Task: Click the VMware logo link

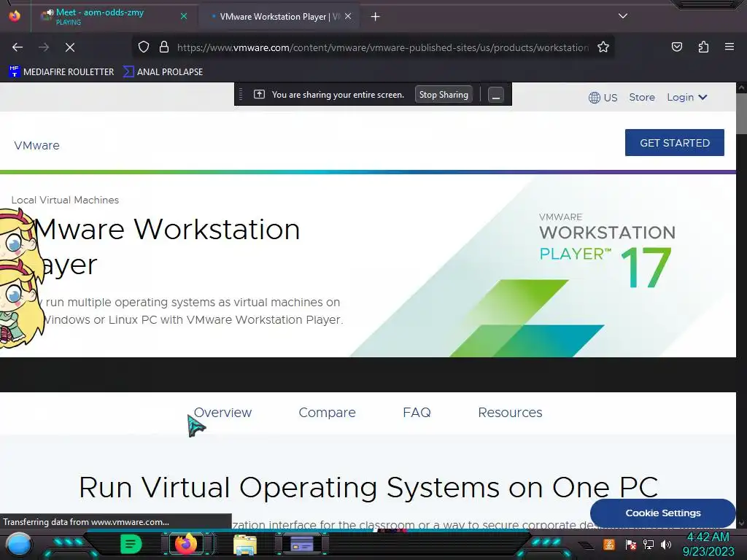Action: click(x=36, y=146)
